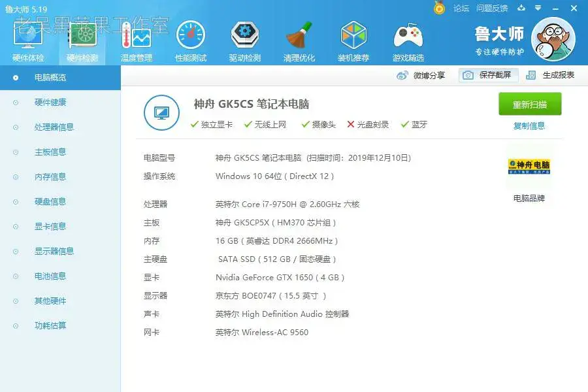Click the GeForce GTX 1650 value
Image resolution: width=588 pixels, height=392 pixels.
[280, 278]
